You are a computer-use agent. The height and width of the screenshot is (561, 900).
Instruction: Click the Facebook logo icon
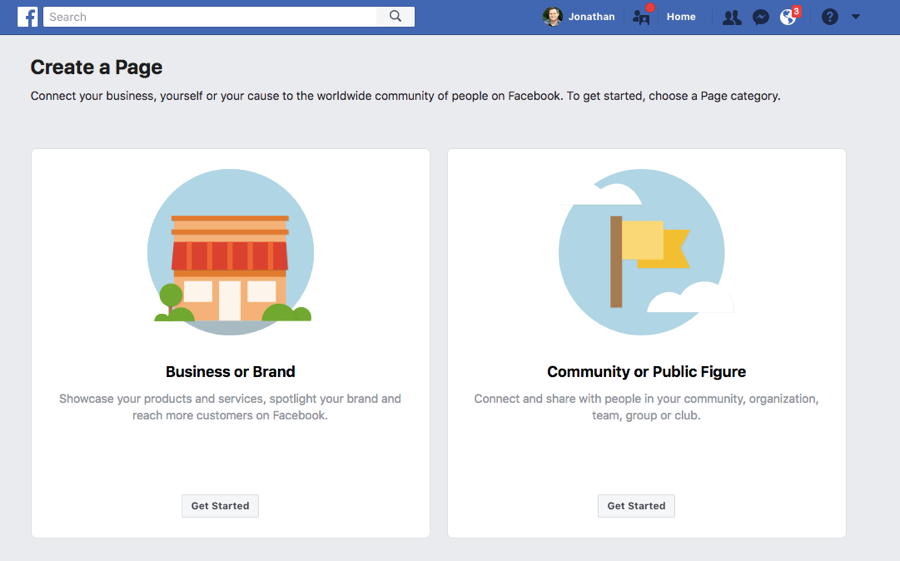tap(28, 17)
